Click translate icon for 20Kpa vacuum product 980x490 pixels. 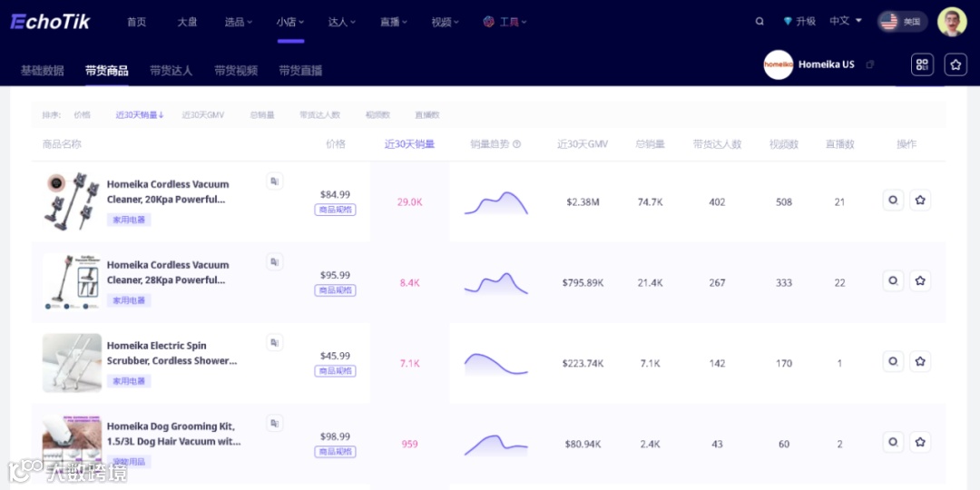(274, 181)
